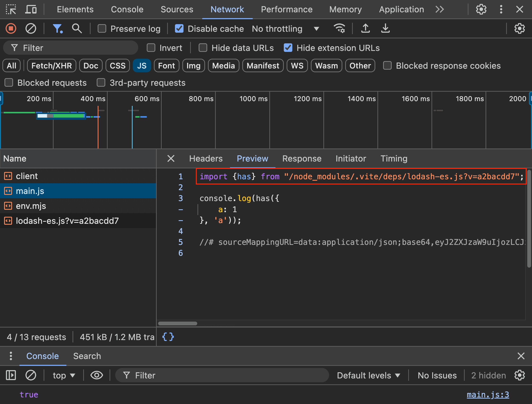Open the Response tab for main.js

coord(302,158)
